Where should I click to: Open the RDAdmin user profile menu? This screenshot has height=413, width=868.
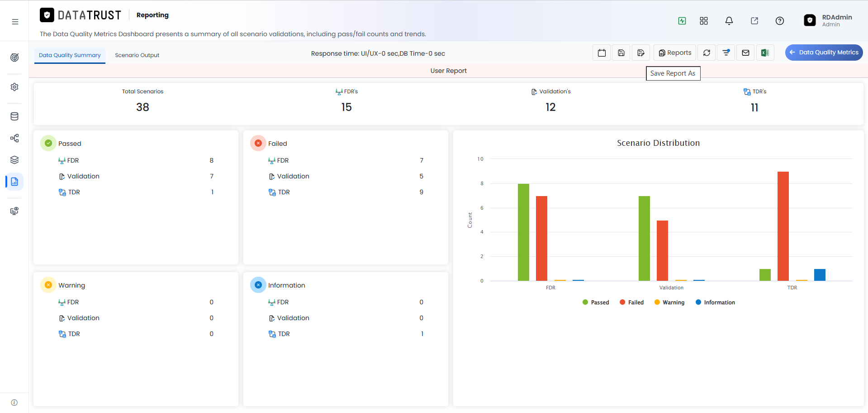[828, 20]
